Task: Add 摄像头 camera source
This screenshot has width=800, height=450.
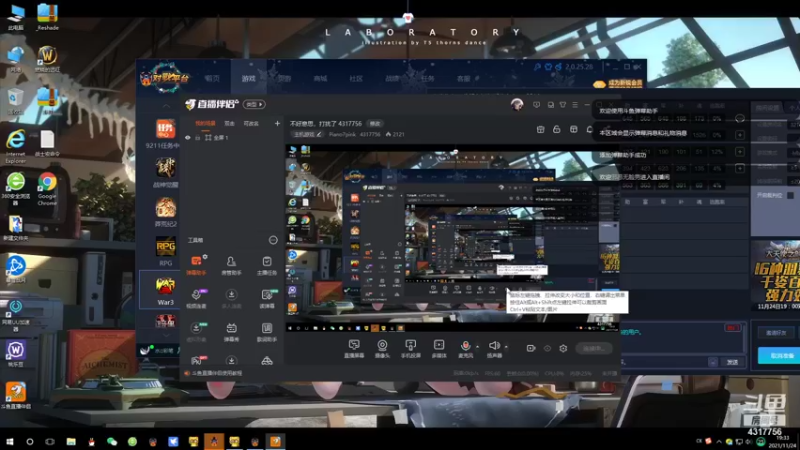Action: (382, 349)
